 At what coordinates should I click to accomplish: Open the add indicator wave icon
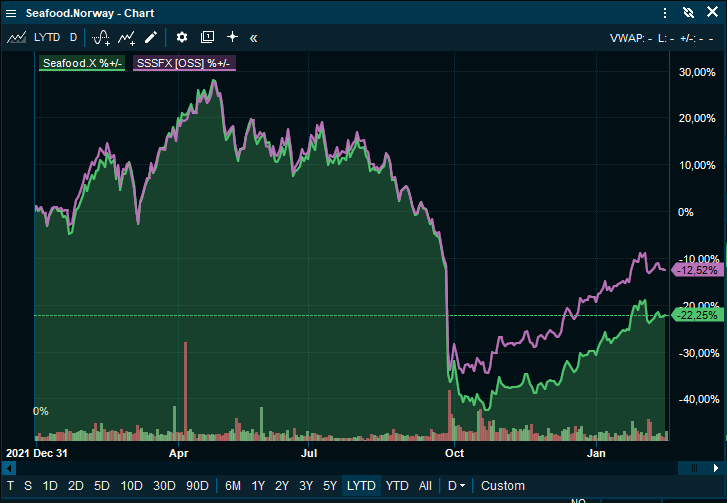tap(101, 38)
